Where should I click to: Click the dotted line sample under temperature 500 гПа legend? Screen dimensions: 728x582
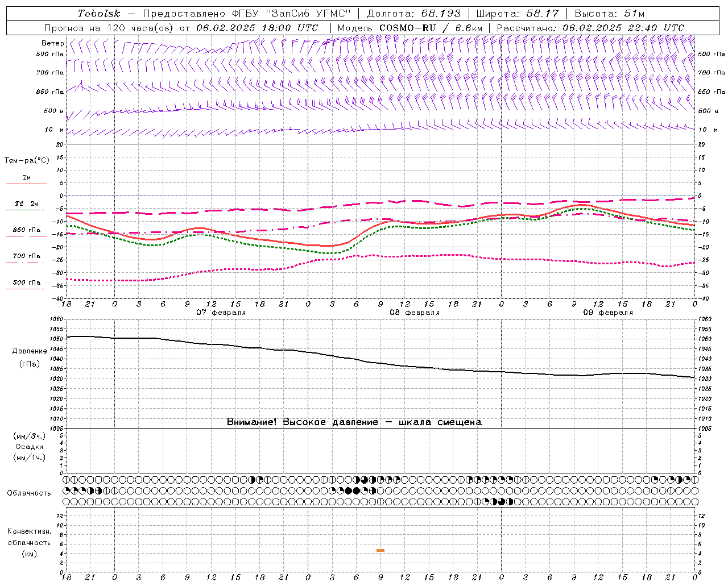25,289
